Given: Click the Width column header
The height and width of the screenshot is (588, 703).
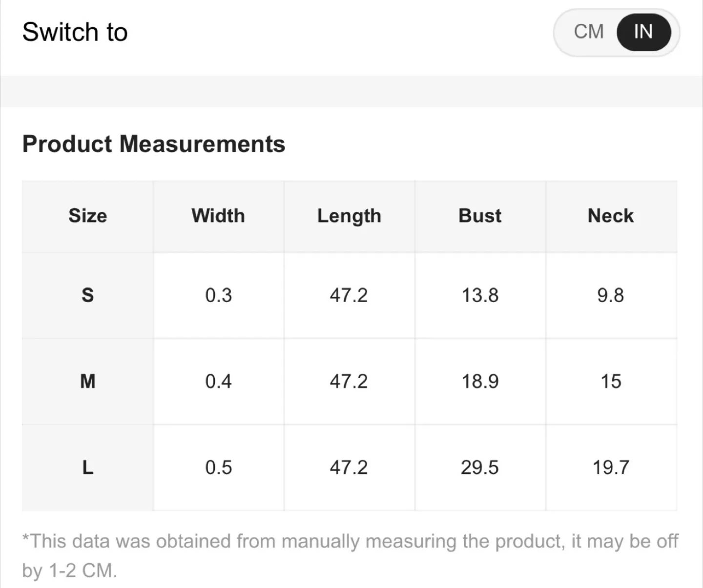Looking at the screenshot, I should [x=218, y=216].
